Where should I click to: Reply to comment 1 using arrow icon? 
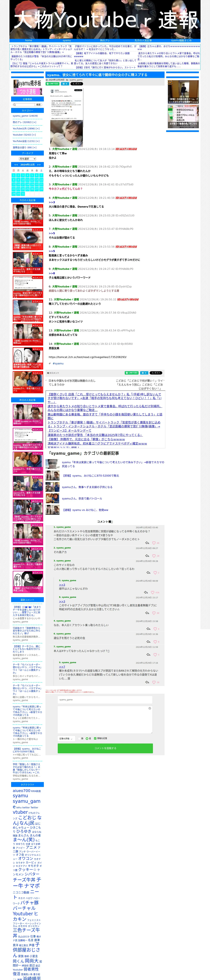[x=147, y=543]
